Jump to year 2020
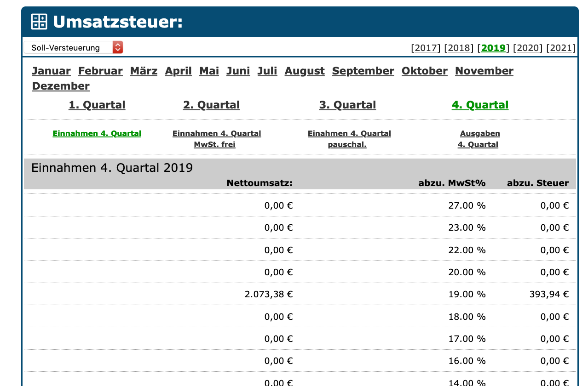Image resolution: width=588 pixels, height=386 pixels. (x=528, y=48)
